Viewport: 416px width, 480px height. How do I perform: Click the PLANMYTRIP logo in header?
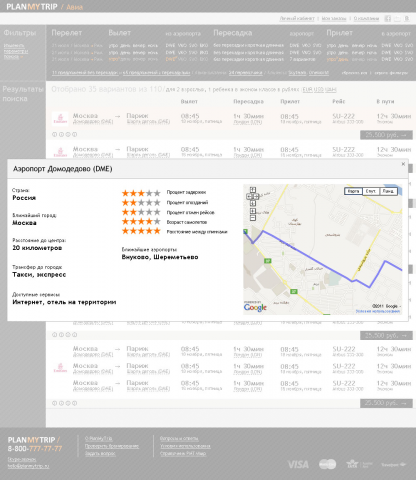point(32,7)
